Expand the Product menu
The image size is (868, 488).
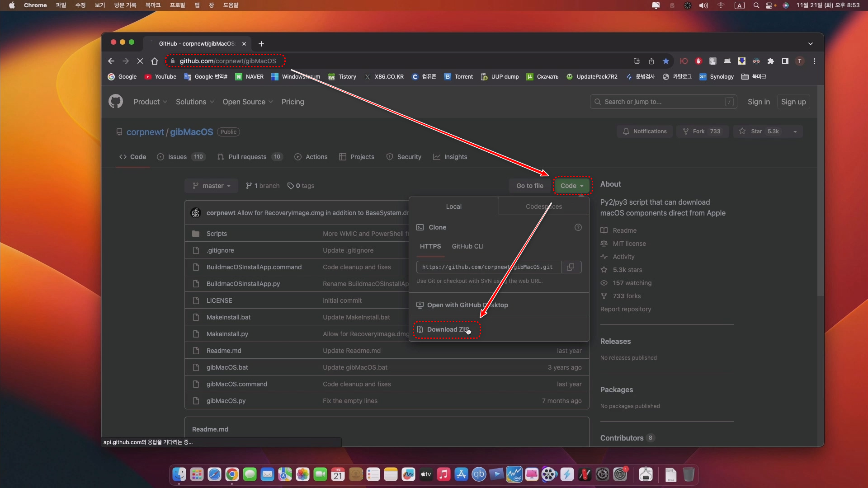point(151,102)
